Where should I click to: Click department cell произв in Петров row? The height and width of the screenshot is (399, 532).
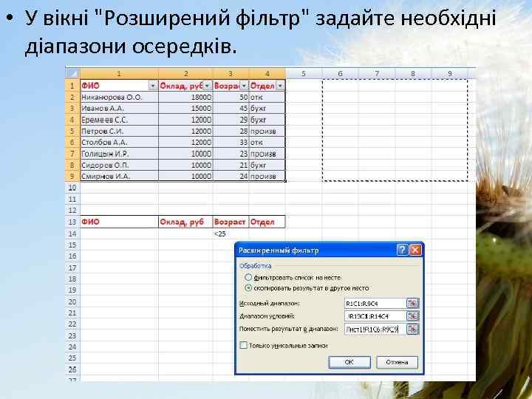267,131
